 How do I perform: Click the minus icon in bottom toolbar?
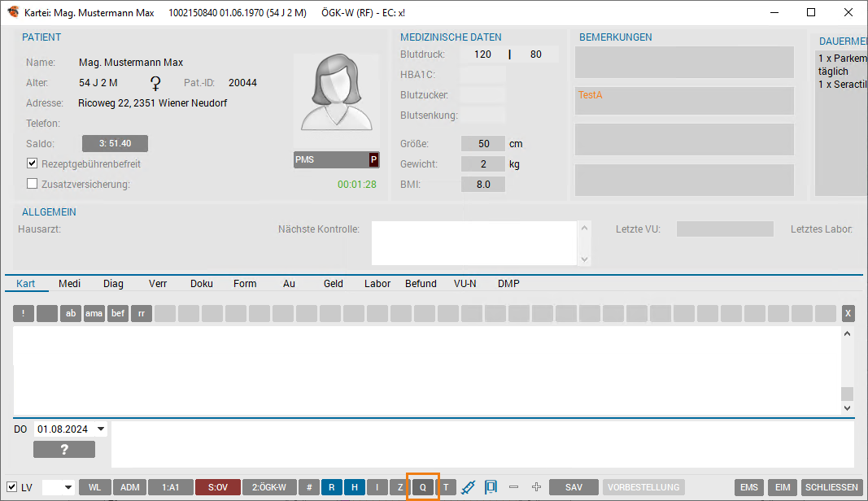tap(513, 487)
